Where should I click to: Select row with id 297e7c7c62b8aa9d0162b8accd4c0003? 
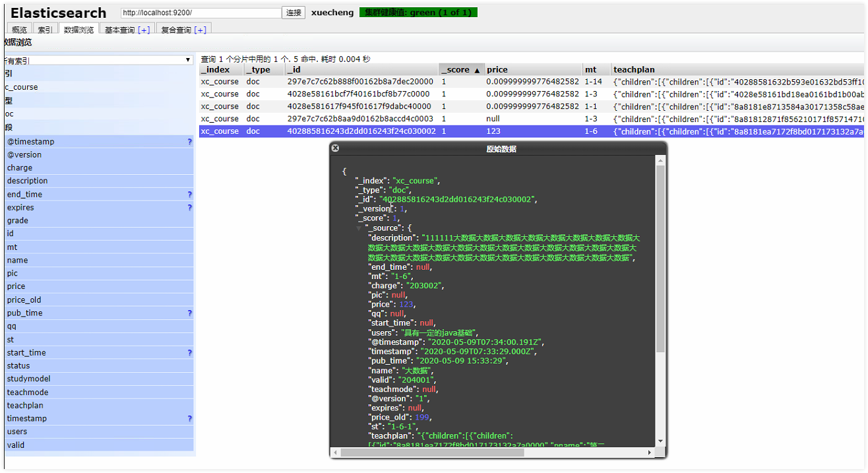tap(532, 119)
